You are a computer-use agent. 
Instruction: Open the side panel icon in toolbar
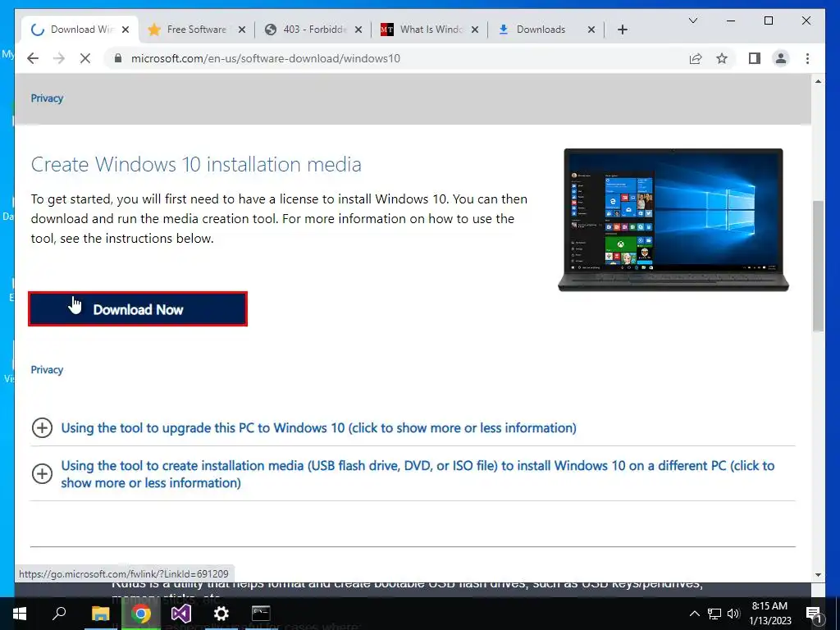pos(755,58)
